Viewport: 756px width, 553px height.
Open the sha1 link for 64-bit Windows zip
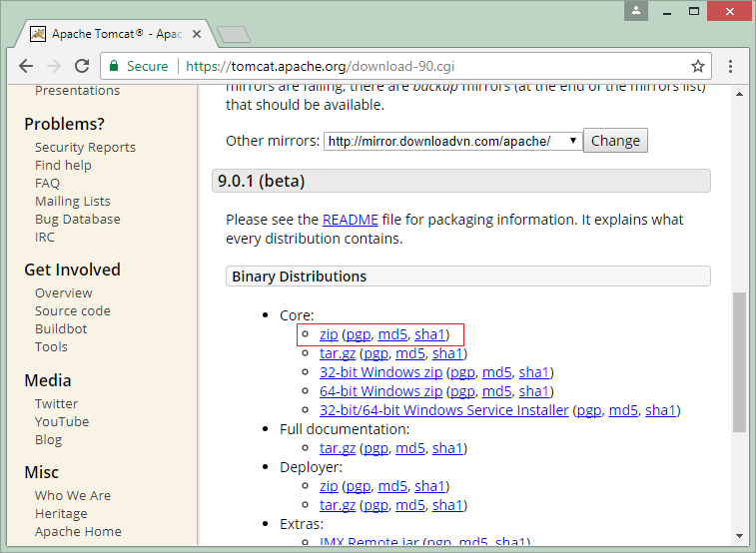[534, 391]
